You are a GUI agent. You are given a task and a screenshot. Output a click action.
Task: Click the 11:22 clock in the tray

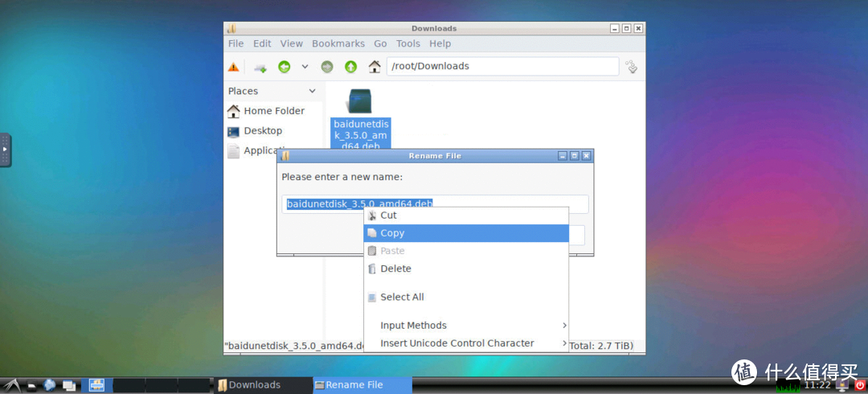(x=817, y=385)
